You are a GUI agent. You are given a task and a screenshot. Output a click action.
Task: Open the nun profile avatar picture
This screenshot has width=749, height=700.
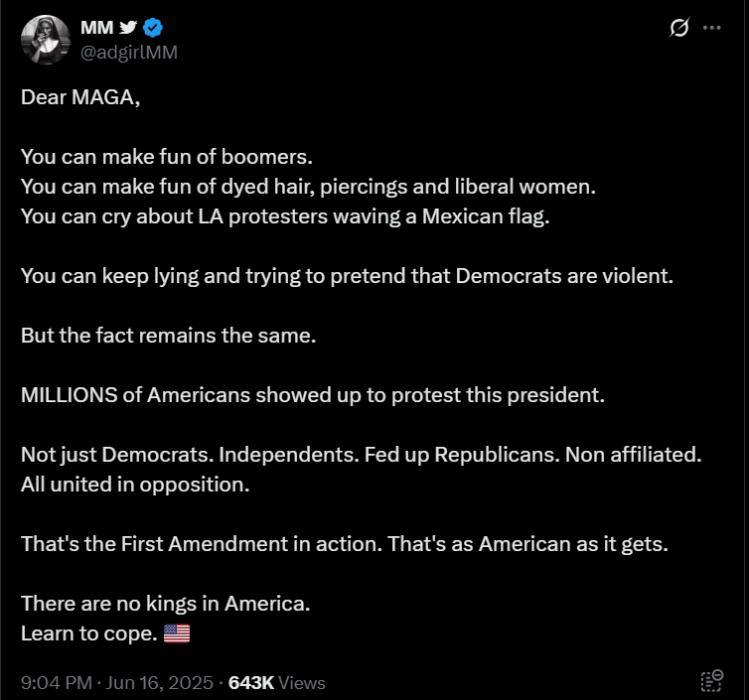click(x=46, y=40)
